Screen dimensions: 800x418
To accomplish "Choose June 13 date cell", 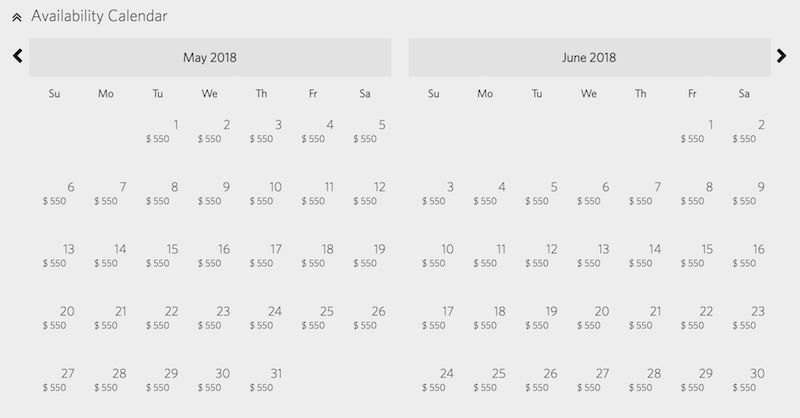I will pos(589,256).
